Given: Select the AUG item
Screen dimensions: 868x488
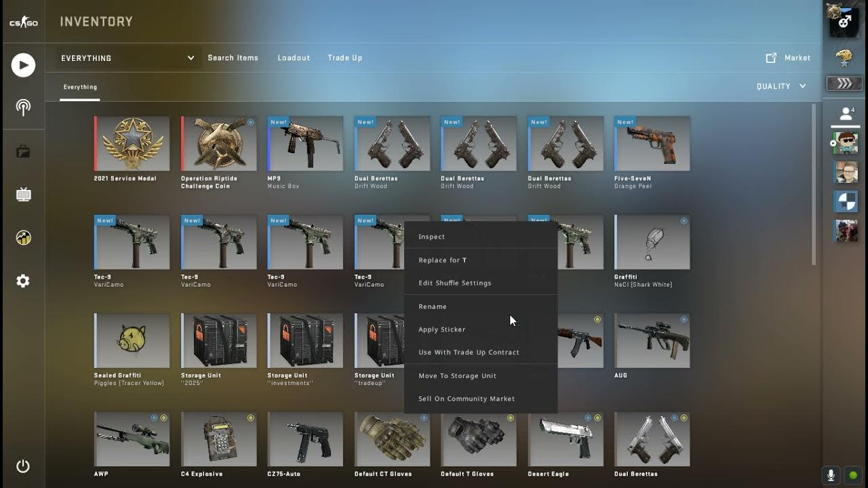Looking at the screenshot, I should click(652, 341).
